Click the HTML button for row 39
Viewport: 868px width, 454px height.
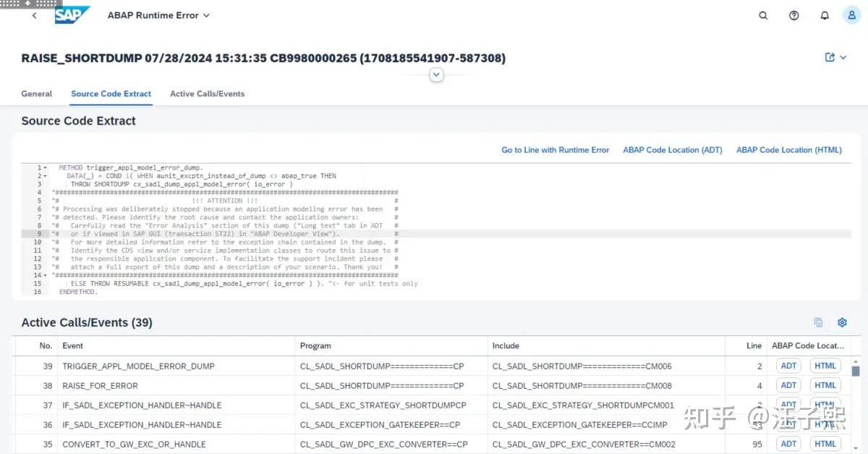tap(825, 366)
